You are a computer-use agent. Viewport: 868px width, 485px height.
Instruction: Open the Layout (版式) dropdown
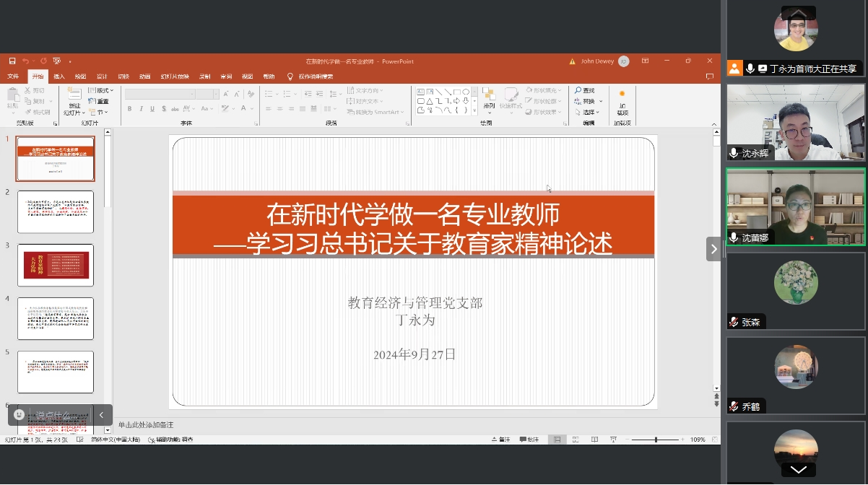[101, 90]
